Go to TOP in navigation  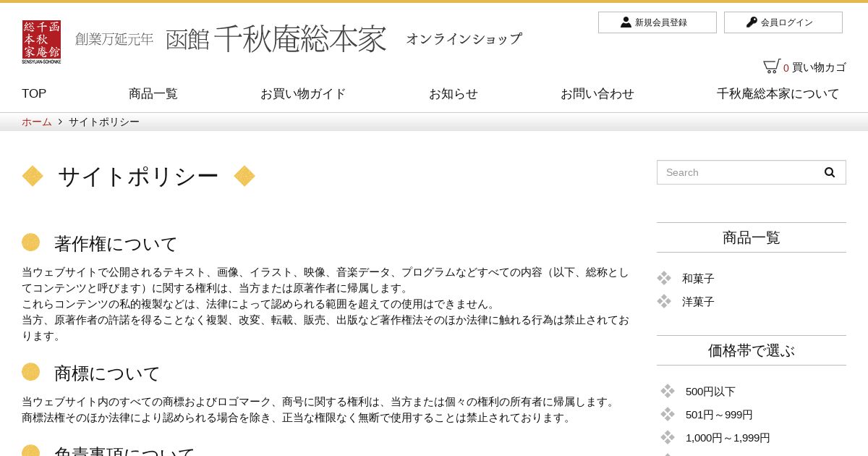tap(34, 93)
